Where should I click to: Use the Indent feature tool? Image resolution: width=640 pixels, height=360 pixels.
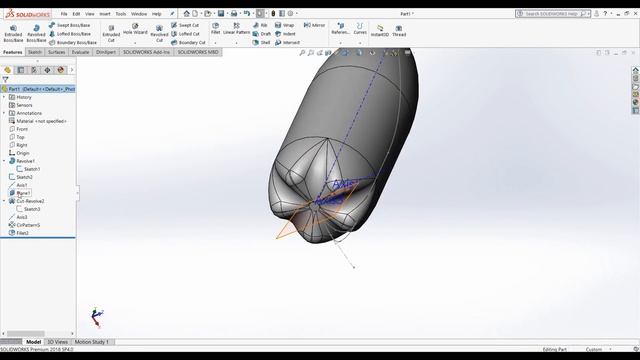pos(285,34)
